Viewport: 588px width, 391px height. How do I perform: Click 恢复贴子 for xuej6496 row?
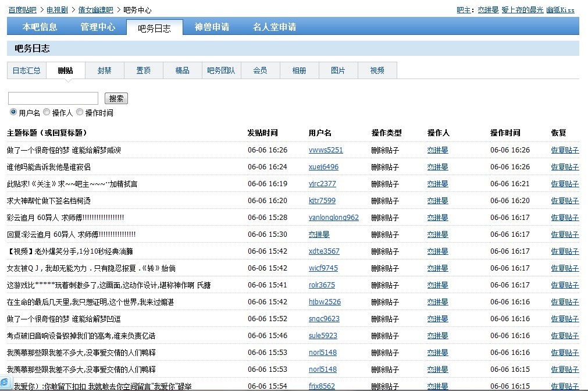click(x=565, y=167)
